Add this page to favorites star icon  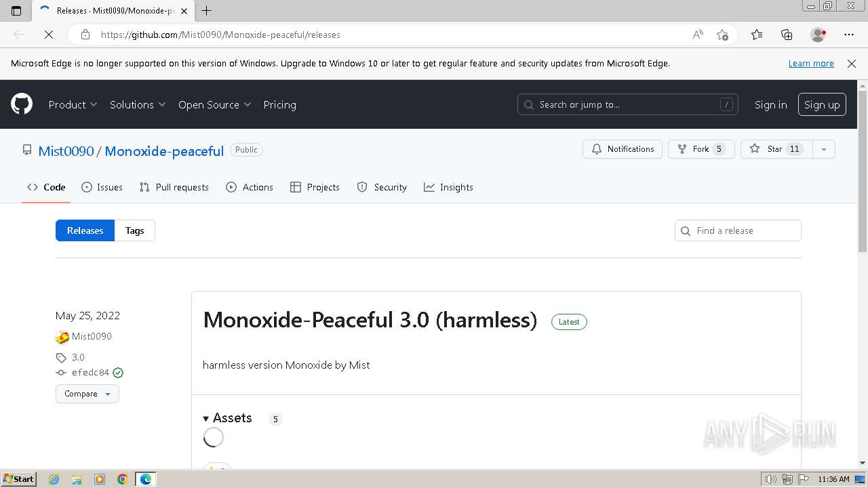(x=722, y=35)
